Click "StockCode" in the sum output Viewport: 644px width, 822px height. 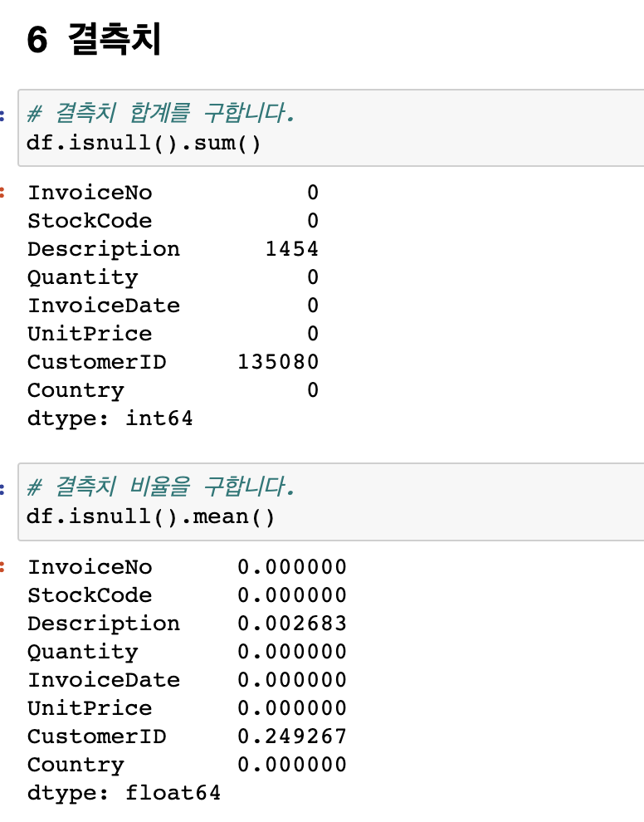click(x=90, y=221)
